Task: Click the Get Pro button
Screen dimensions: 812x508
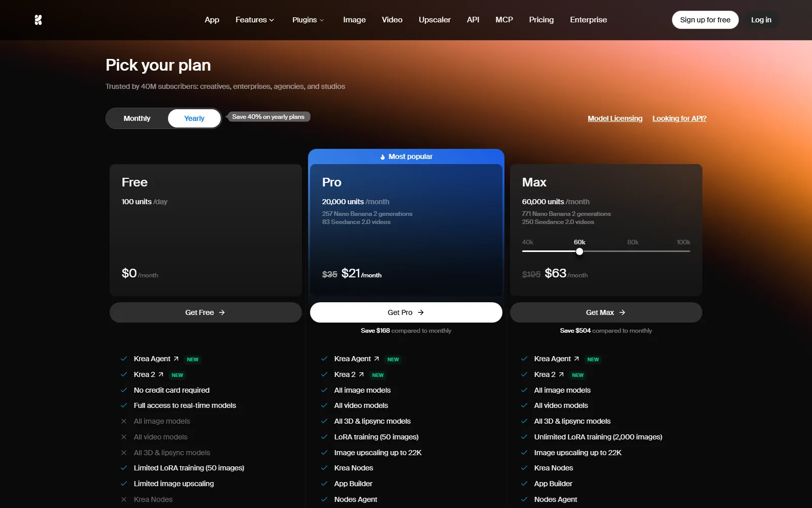Action: click(406, 312)
